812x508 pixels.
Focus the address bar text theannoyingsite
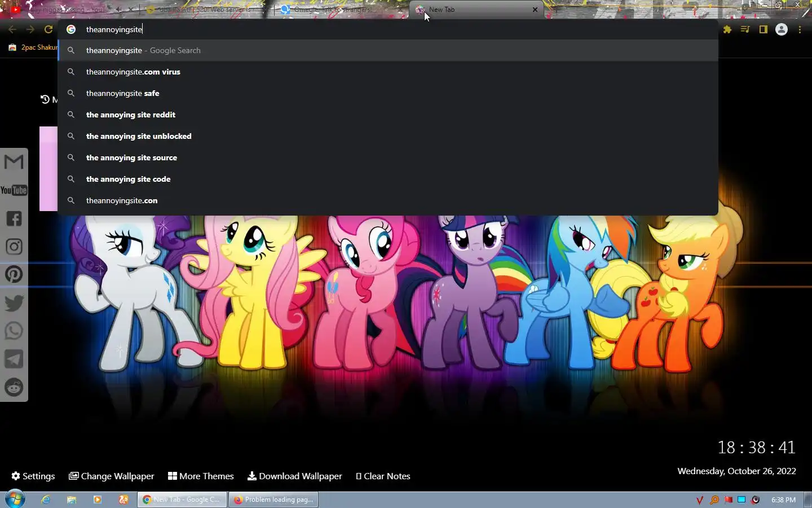114,29
